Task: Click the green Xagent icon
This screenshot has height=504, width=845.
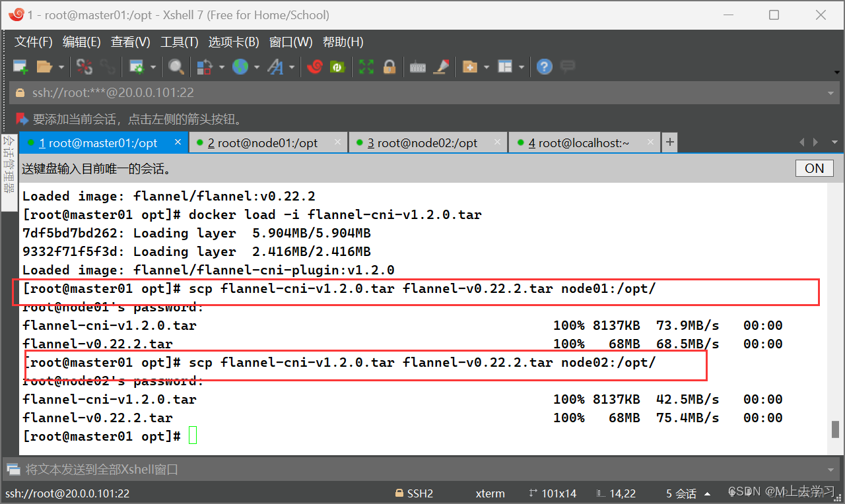Action: (x=337, y=67)
